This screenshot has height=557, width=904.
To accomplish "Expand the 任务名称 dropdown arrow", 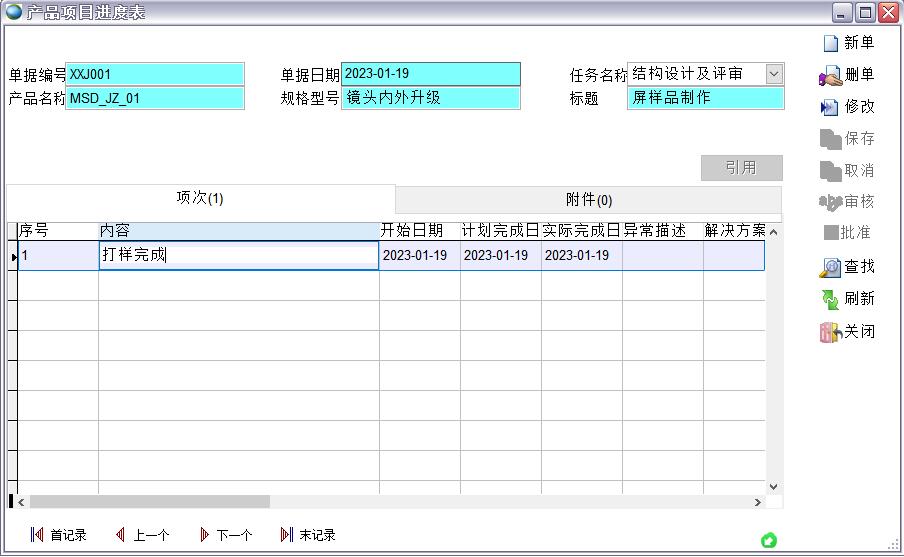I will click(x=774, y=74).
